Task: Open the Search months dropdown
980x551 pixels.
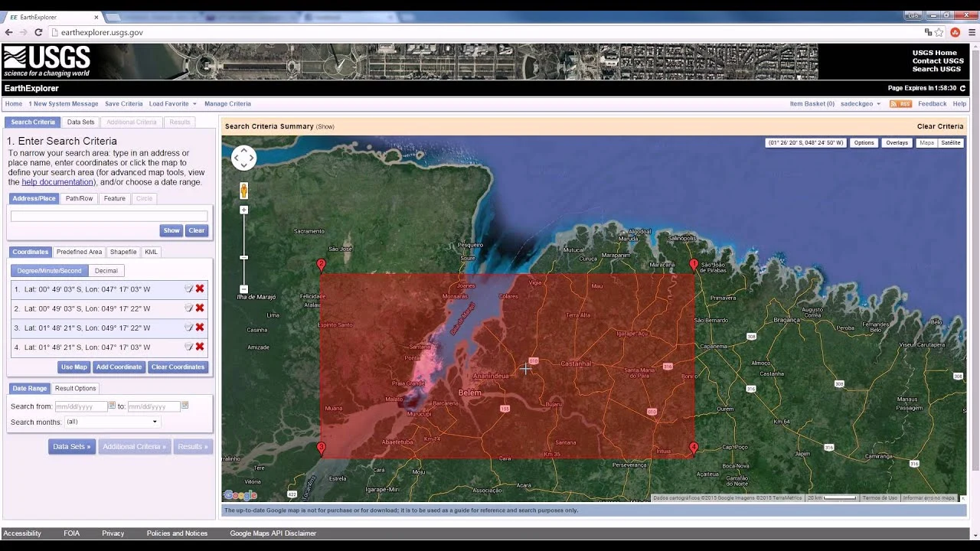Action: [112, 422]
